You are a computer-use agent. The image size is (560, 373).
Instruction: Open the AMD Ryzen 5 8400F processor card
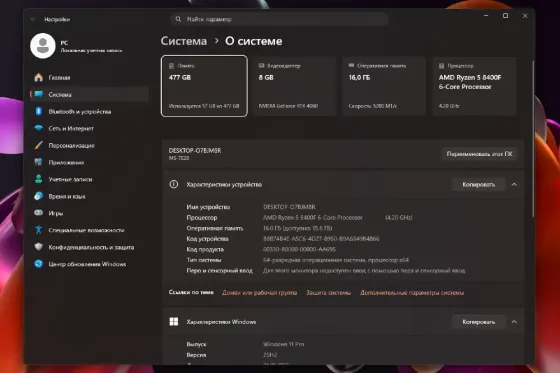[475, 86]
